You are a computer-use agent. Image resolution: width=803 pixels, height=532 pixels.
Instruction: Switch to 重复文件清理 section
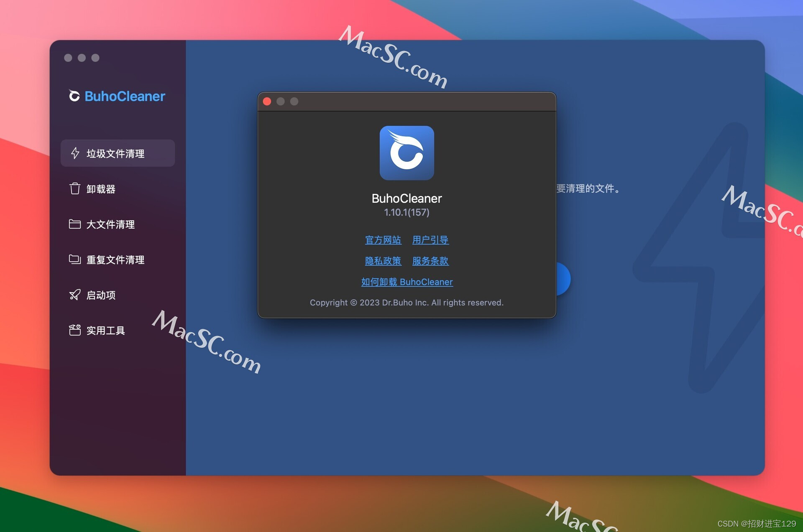(118, 260)
